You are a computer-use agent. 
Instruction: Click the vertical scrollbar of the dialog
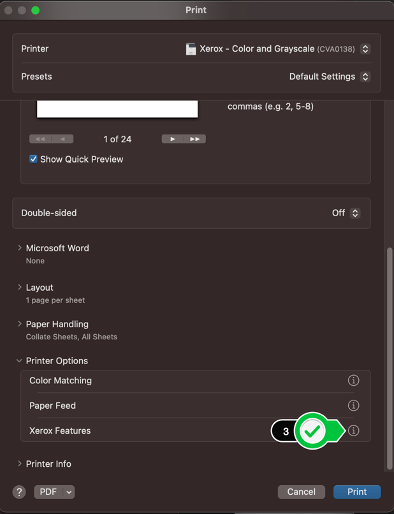point(389,358)
